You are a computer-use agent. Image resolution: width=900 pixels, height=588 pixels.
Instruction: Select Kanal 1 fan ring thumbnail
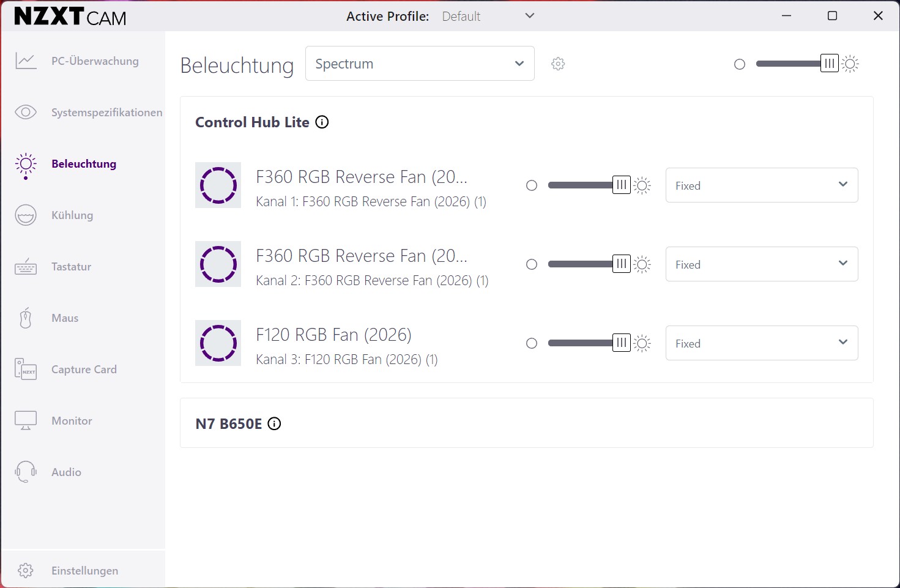point(218,185)
